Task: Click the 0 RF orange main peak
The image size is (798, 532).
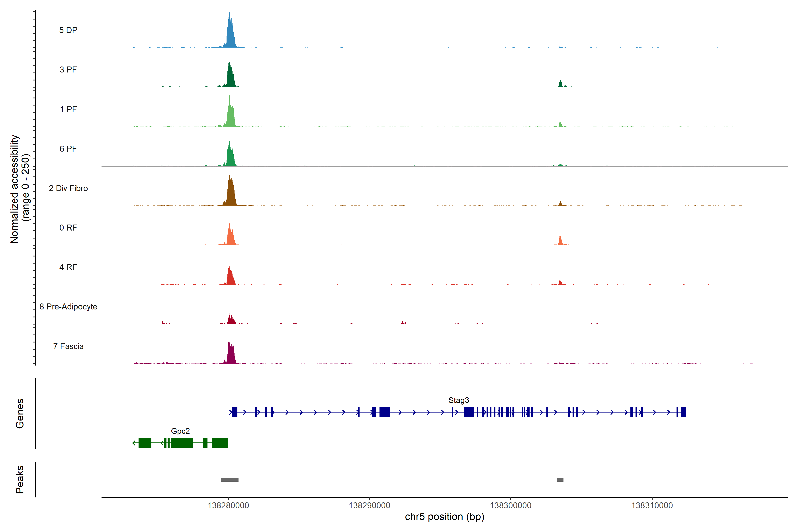Action: 230,237
